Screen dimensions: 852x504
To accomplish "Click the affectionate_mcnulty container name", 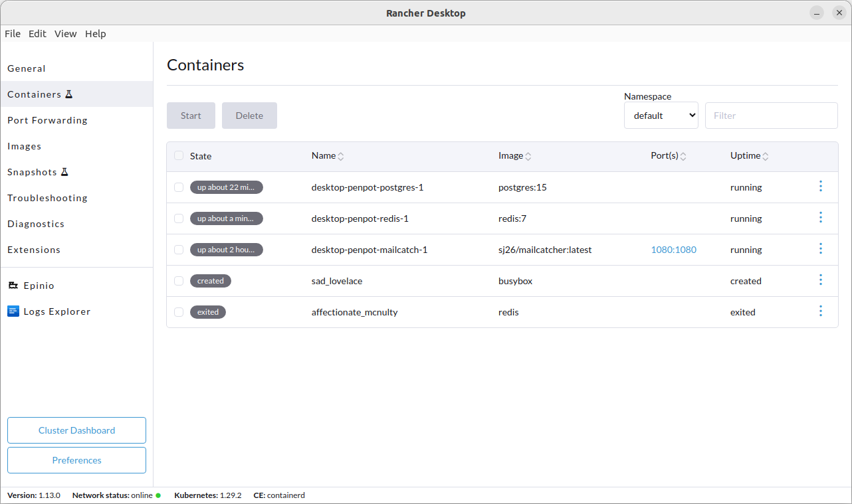I will (355, 312).
